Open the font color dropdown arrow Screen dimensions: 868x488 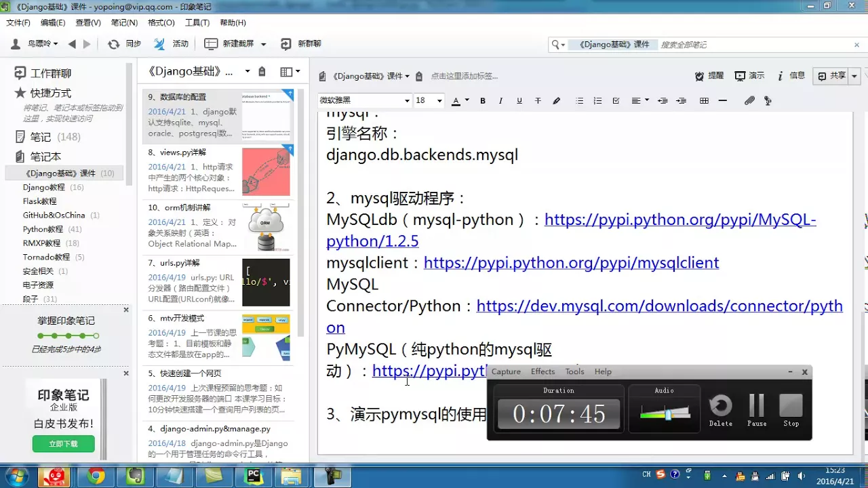tap(467, 101)
